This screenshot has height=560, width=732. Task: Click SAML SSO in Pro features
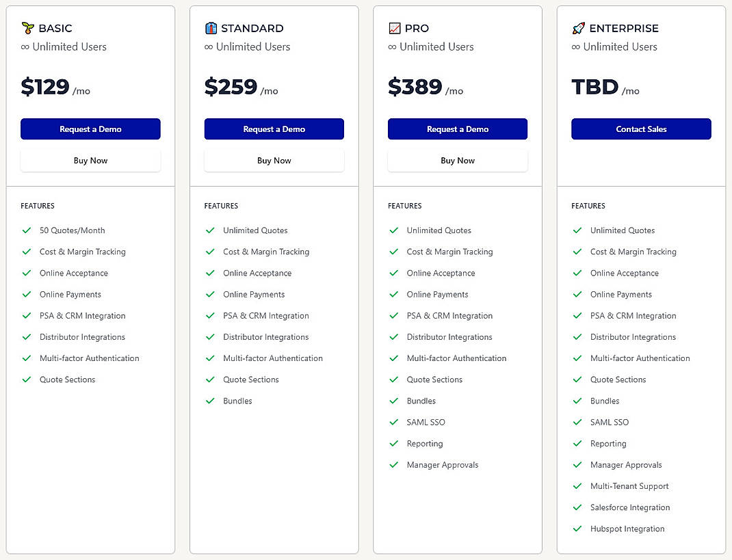(x=426, y=423)
